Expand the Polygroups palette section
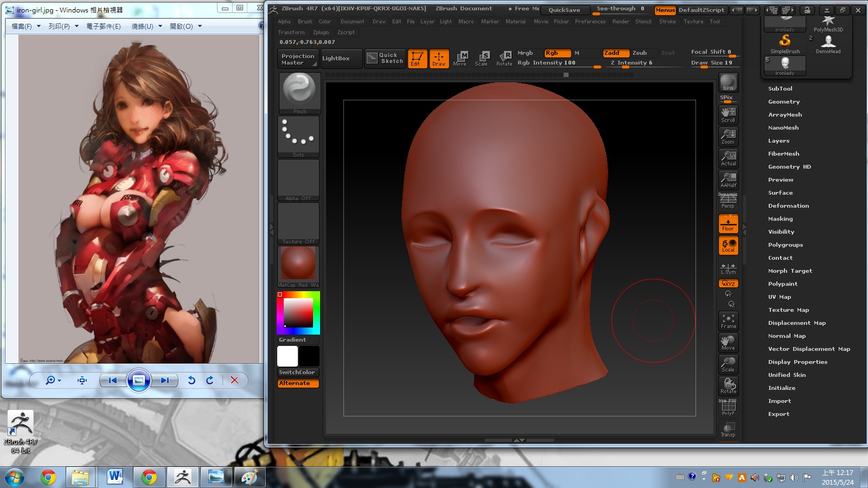868x488 pixels. pyautogui.click(x=785, y=245)
